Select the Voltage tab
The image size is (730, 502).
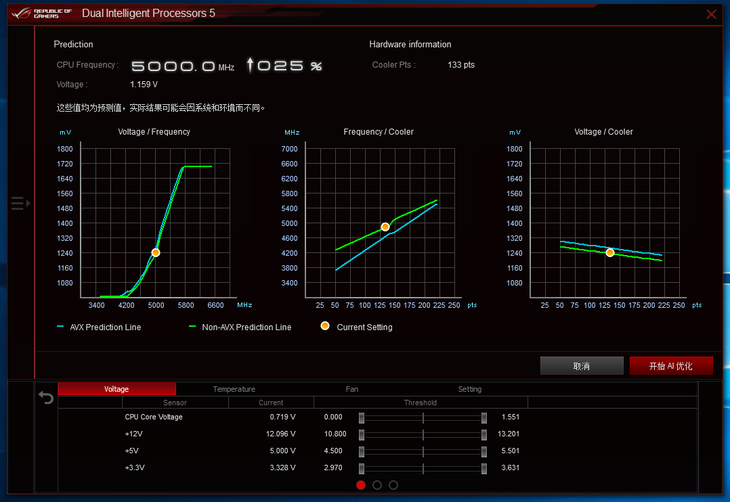pyautogui.click(x=116, y=389)
